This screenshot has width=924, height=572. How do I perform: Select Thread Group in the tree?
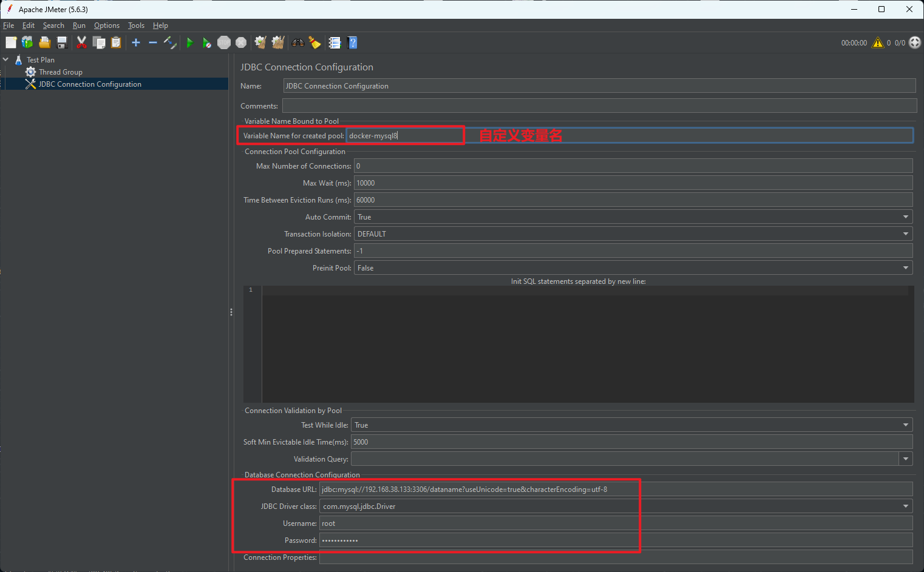point(61,72)
